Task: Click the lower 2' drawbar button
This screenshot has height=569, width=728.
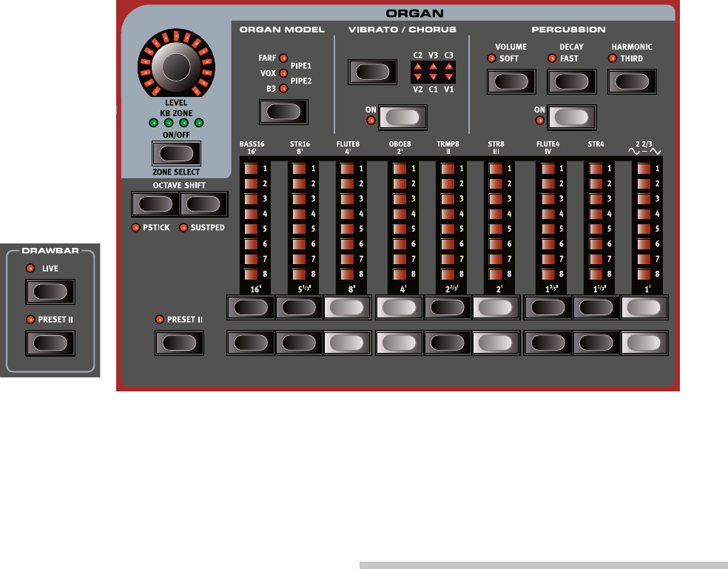Action: coord(496,343)
